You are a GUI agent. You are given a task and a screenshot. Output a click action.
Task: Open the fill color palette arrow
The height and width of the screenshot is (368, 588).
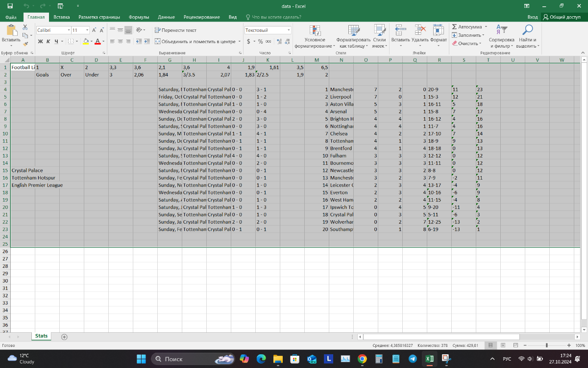(91, 42)
